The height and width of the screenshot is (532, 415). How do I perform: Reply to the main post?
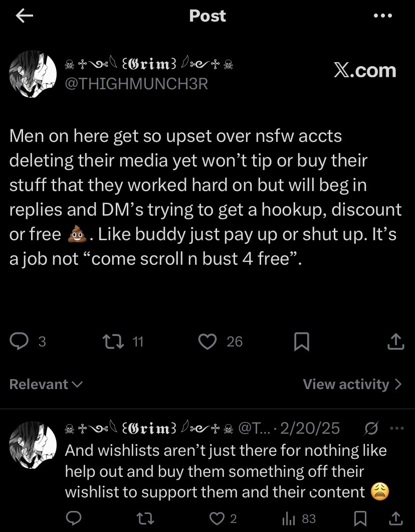(x=20, y=341)
